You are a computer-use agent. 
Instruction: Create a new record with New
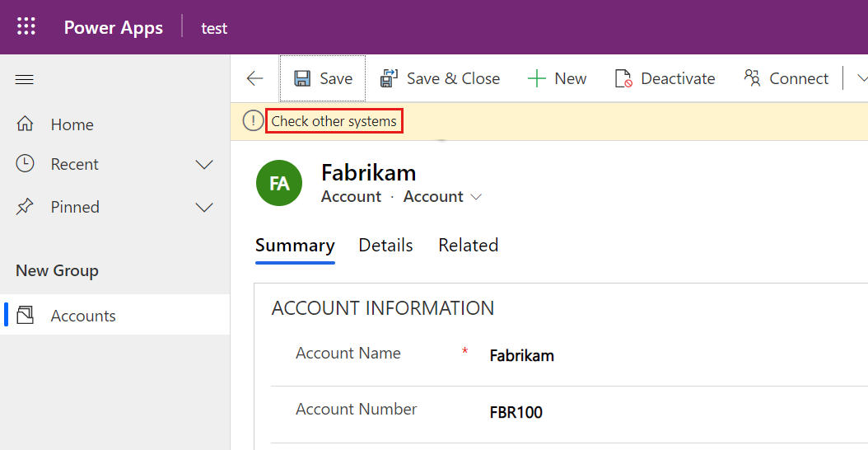pos(558,78)
